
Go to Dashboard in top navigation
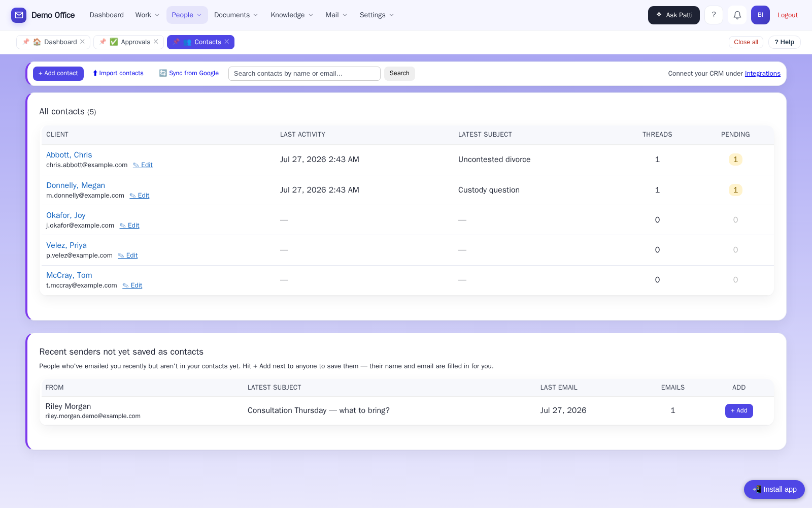[107, 15]
